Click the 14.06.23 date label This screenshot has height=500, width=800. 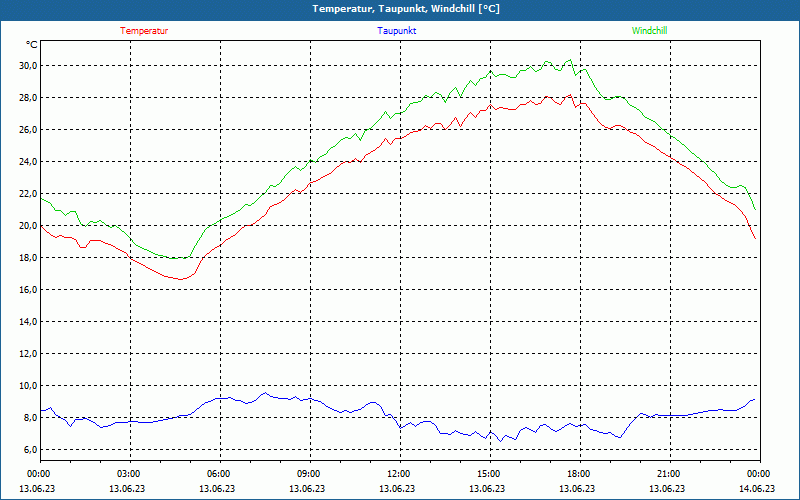coord(757,488)
